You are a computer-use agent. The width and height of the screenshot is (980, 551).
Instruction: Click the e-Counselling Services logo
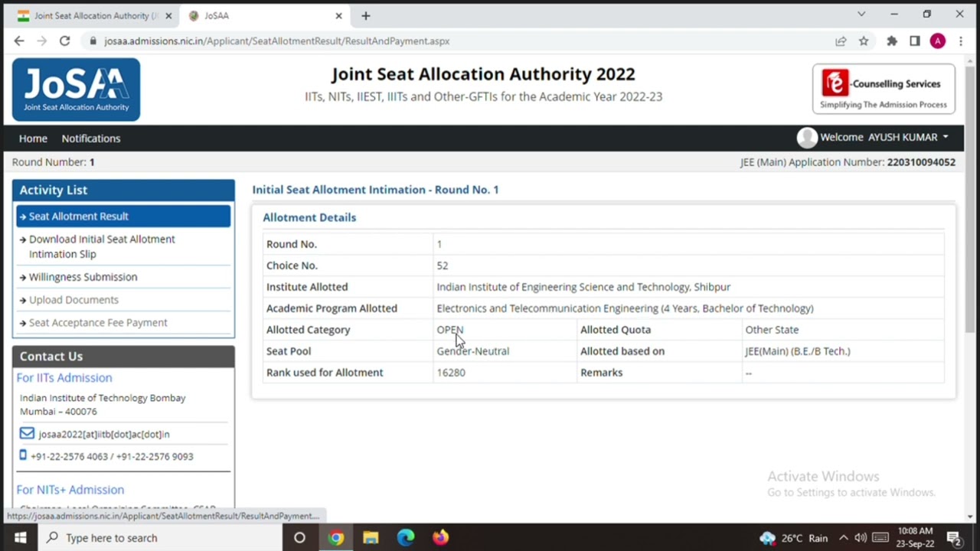tap(884, 89)
